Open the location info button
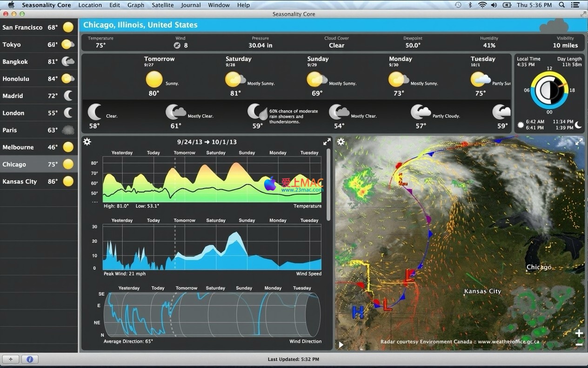The width and height of the screenshot is (588, 368). [30, 359]
